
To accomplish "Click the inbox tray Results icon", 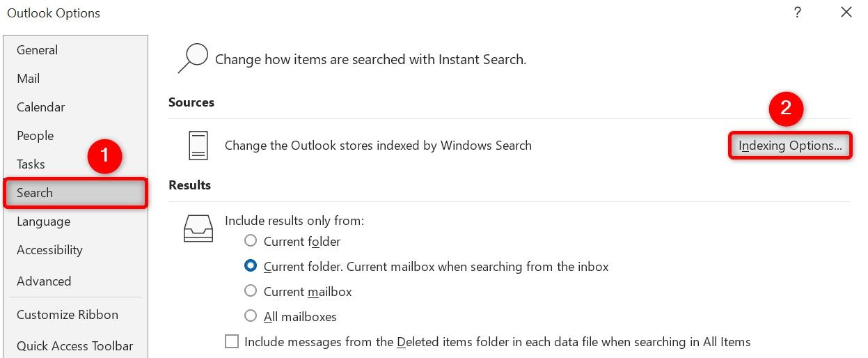I will [198, 228].
